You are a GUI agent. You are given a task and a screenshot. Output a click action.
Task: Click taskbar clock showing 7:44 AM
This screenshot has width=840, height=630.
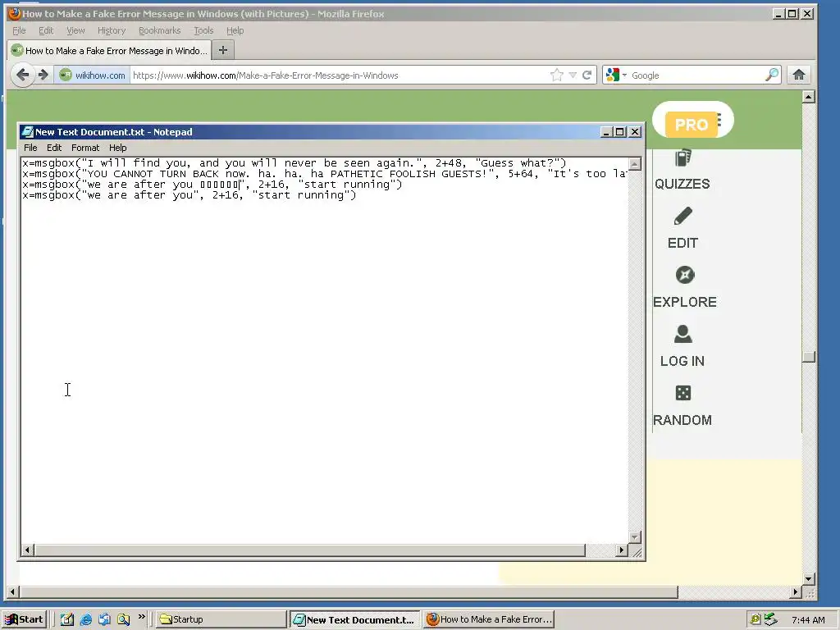[808, 620]
